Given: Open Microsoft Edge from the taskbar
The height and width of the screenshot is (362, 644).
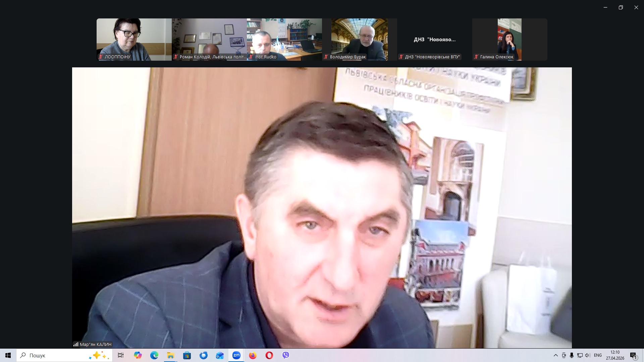Looking at the screenshot, I should [154, 355].
